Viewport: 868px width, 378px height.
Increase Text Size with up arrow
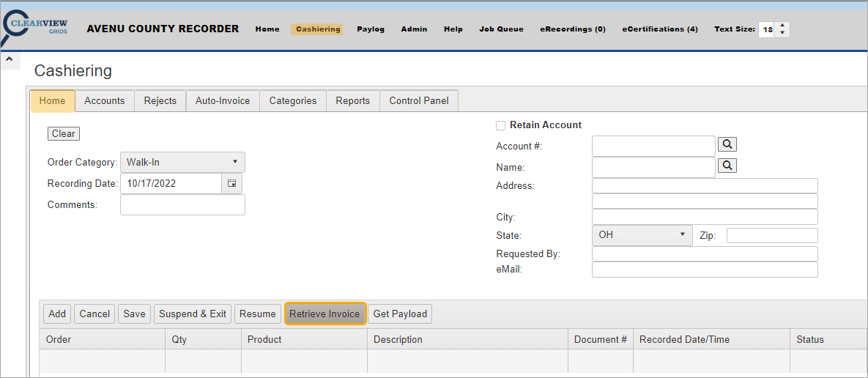pyautogui.click(x=782, y=26)
